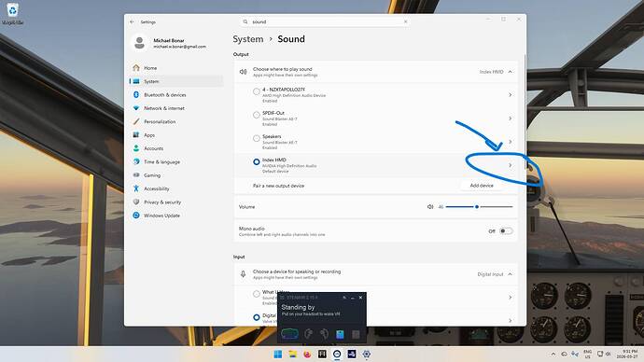Open Network & internet settings
The height and width of the screenshot is (362, 644).
[x=176, y=108]
